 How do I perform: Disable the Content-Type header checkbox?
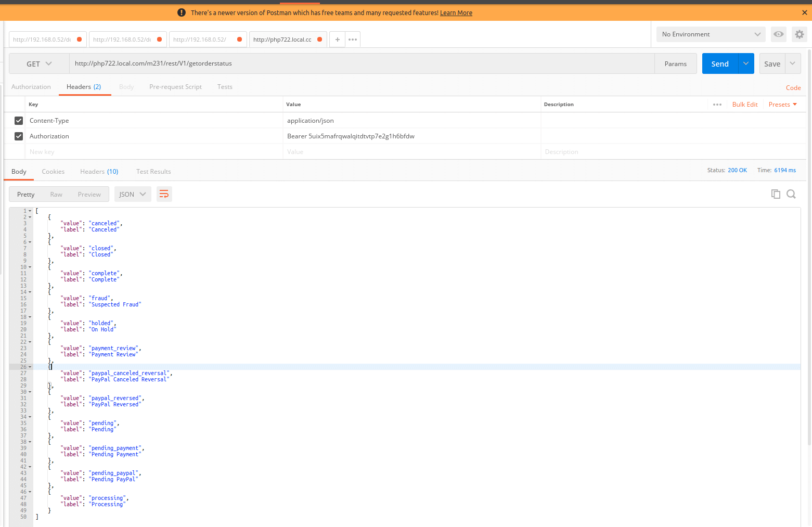pyautogui.click(x=19, y=120)
